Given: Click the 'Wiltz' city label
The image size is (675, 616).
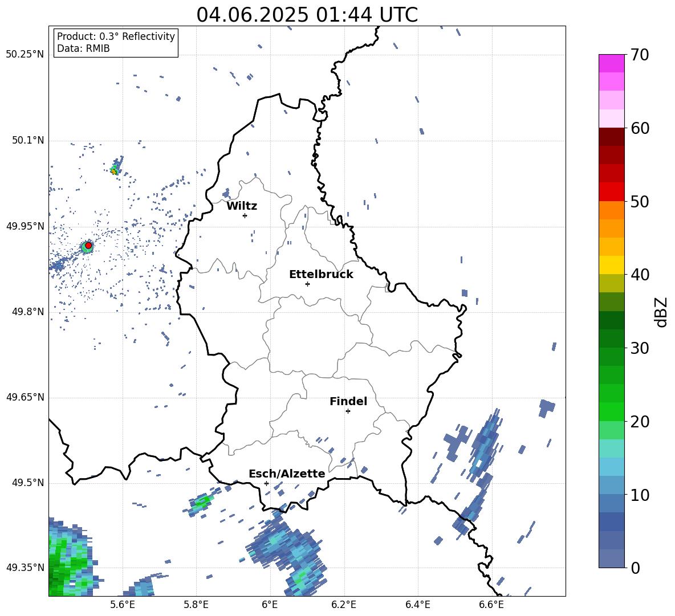Looking at the screenshot, I should [x=242, y=206].
